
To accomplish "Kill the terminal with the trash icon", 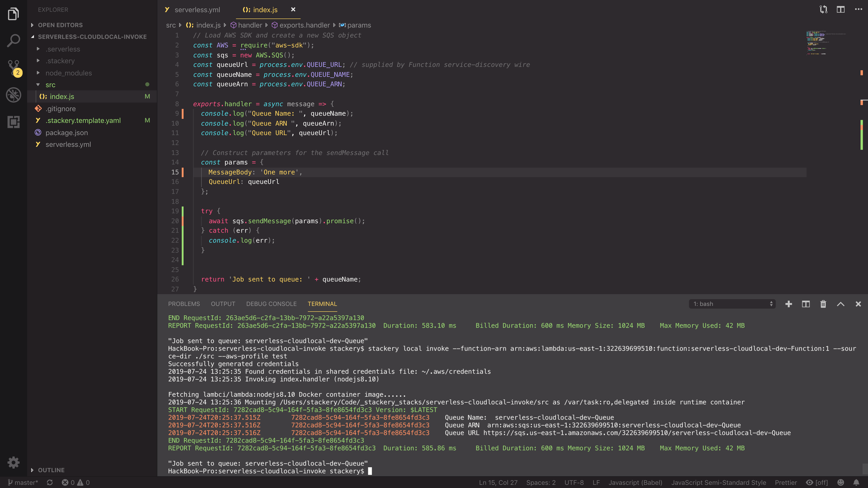I will coord(823,304).
